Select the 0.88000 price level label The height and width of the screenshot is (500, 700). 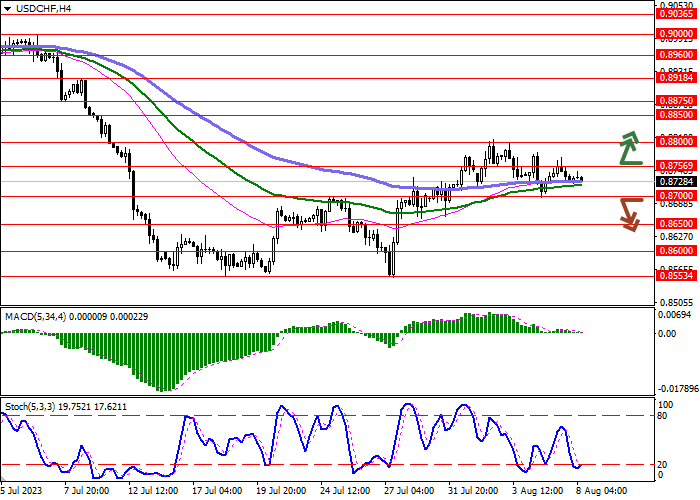pos(676,142)
